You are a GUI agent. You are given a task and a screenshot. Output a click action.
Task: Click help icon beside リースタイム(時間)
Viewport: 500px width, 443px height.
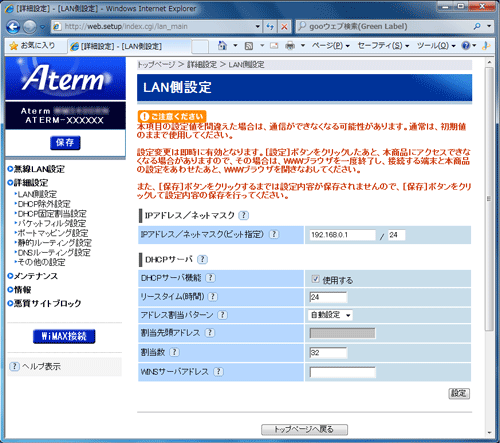213,297
